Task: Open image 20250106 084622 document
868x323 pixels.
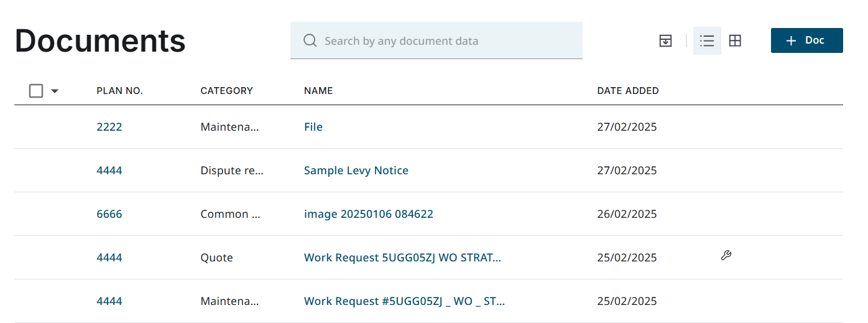Action: [369, 214]
